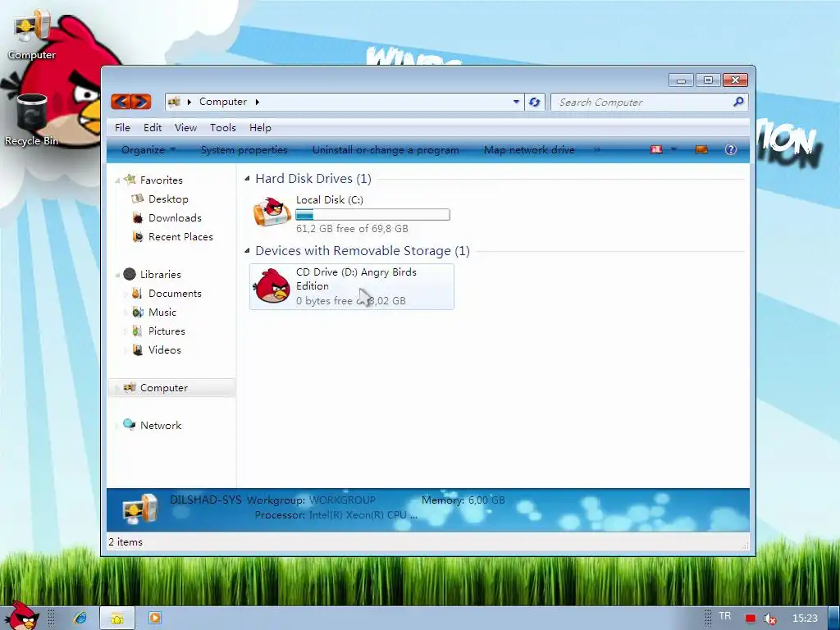Show more toolbar commands via the chevron

click(x=597, y=150)
